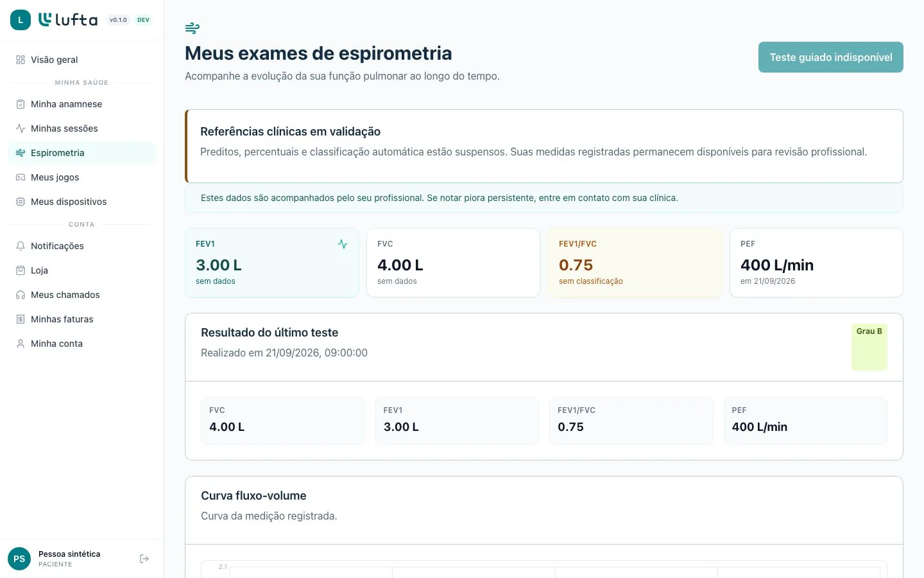Click the v0.1.0 version label
The image size is (924, 578).
(118, 20)
